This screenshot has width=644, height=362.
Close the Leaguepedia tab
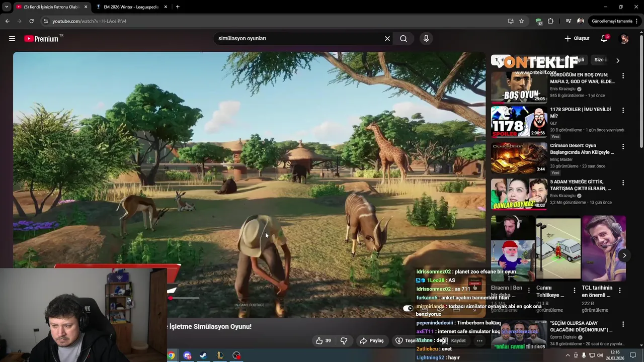pos(166,7)
